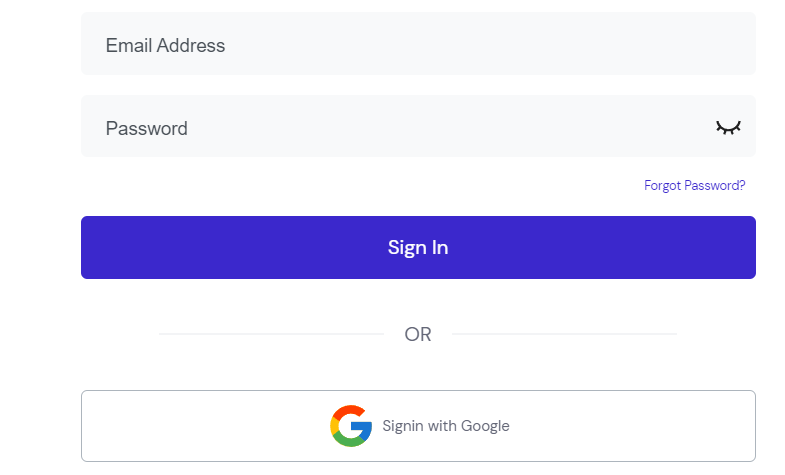Viewport: 785px width, 475px height.
Task: Focus the Password input field
Action: (418, 126)
